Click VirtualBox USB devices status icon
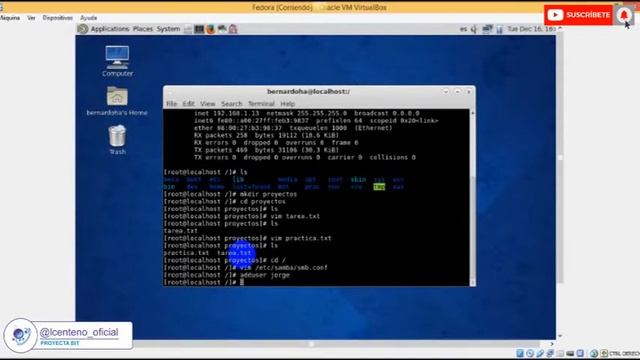 [x=540, y=353]
